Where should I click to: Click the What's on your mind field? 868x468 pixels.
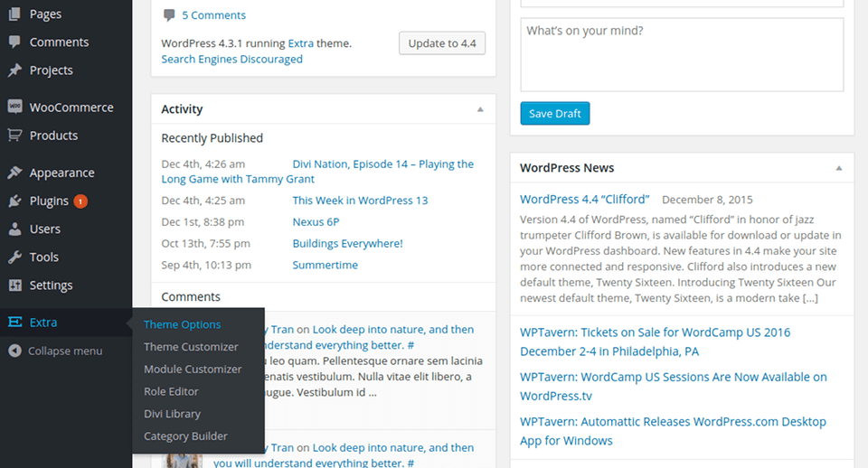pos(682,54)
